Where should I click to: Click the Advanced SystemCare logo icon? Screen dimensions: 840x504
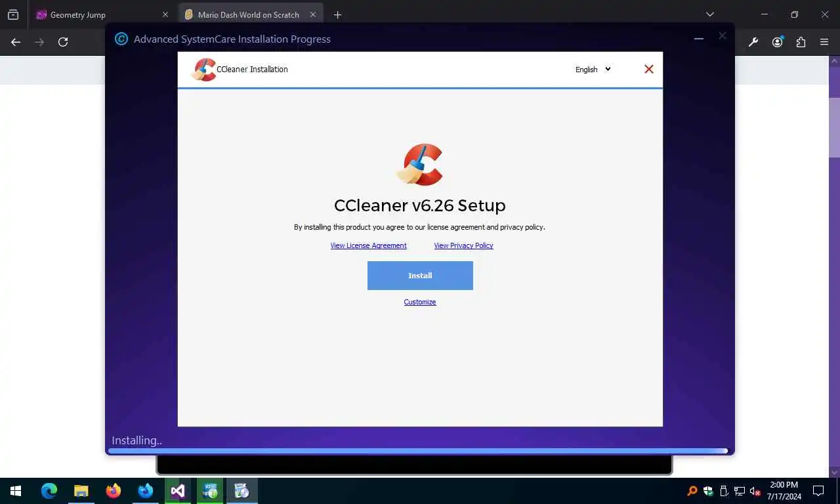pyautogui.click(x=121, y=39)
